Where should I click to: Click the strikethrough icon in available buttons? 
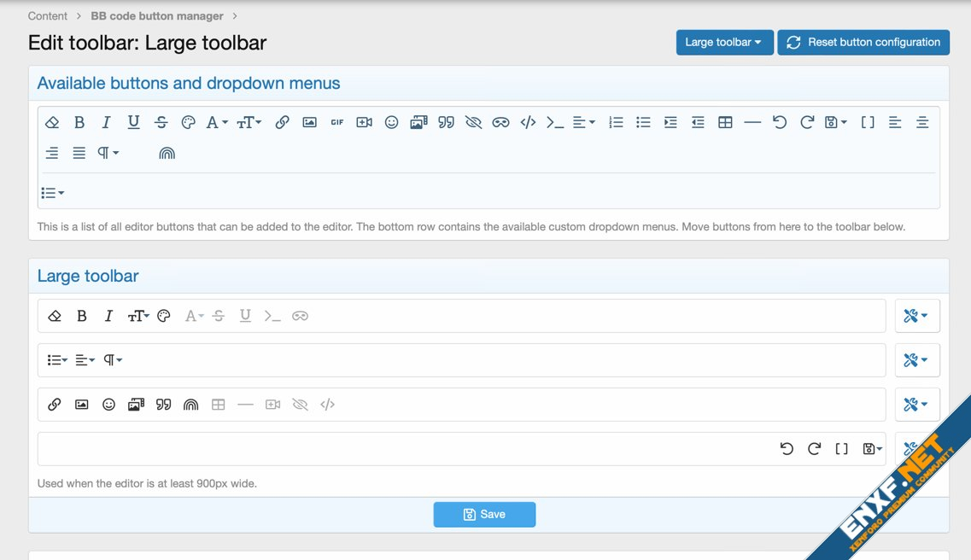pos(161,123)
